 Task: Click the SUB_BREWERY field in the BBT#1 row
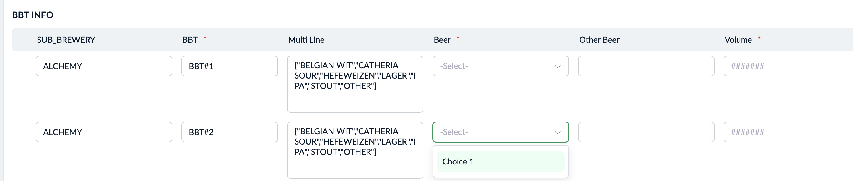click(x=104, y=66)
